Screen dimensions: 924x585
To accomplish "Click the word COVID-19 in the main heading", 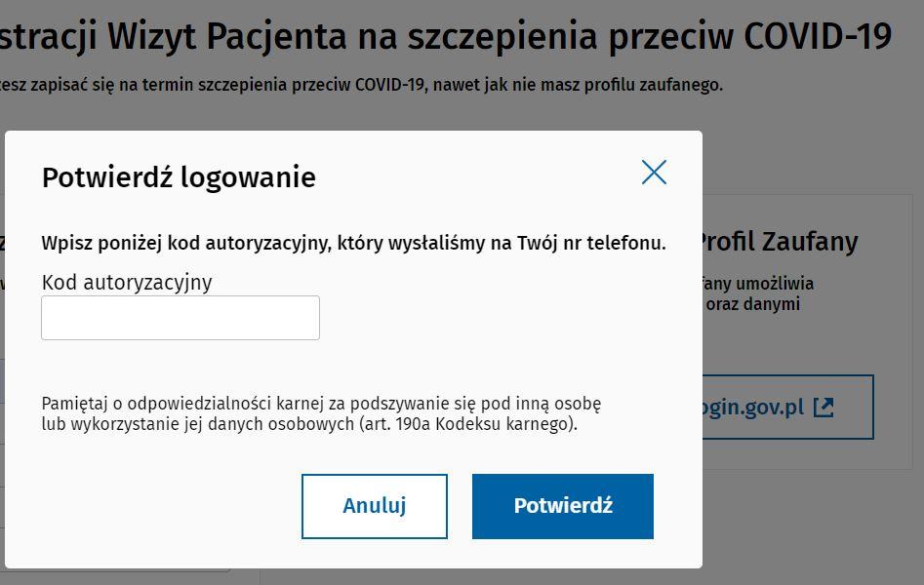I will point(818,36).
